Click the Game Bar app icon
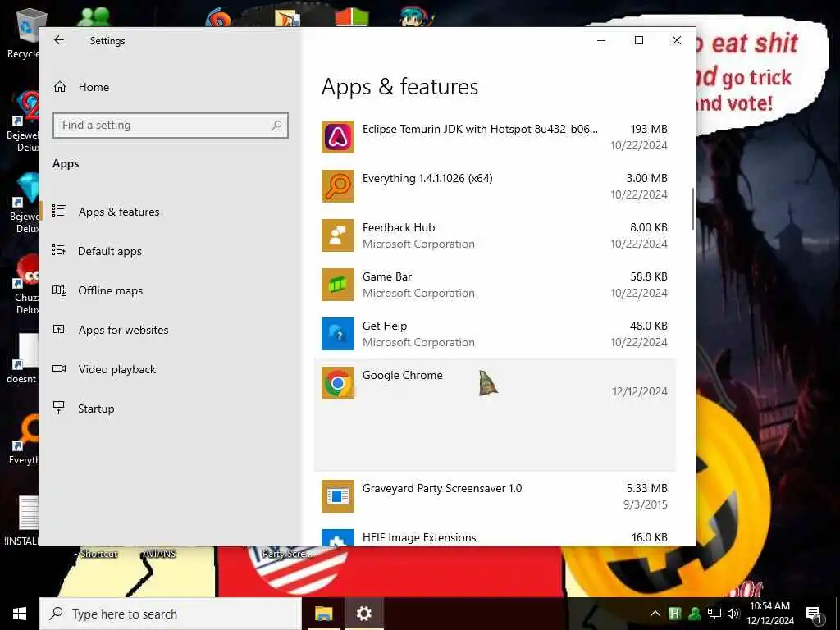Image resolution: width=840 pixels, height=630 pixels. click(337, 285)
